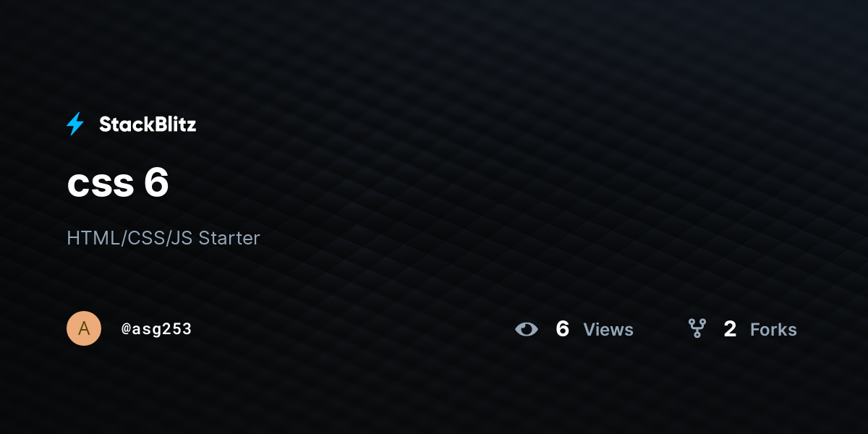Open the orange avatar with letter A
868x434 pixels.
click(84, 328)
